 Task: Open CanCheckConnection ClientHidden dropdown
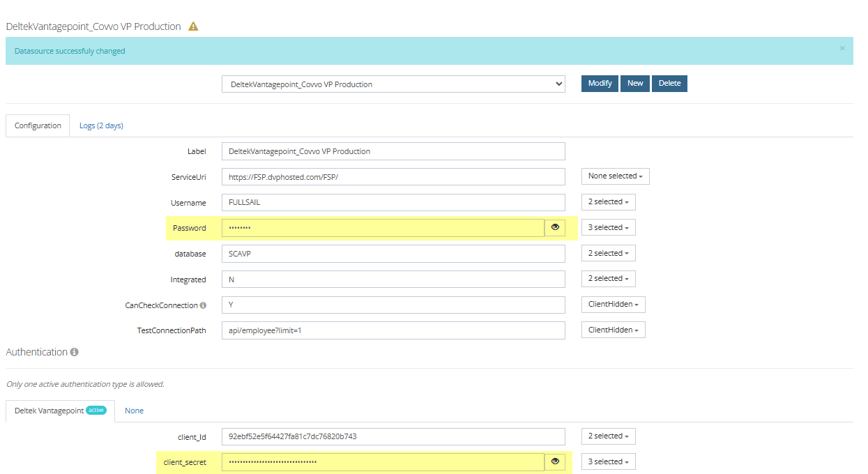click(613, 305)
